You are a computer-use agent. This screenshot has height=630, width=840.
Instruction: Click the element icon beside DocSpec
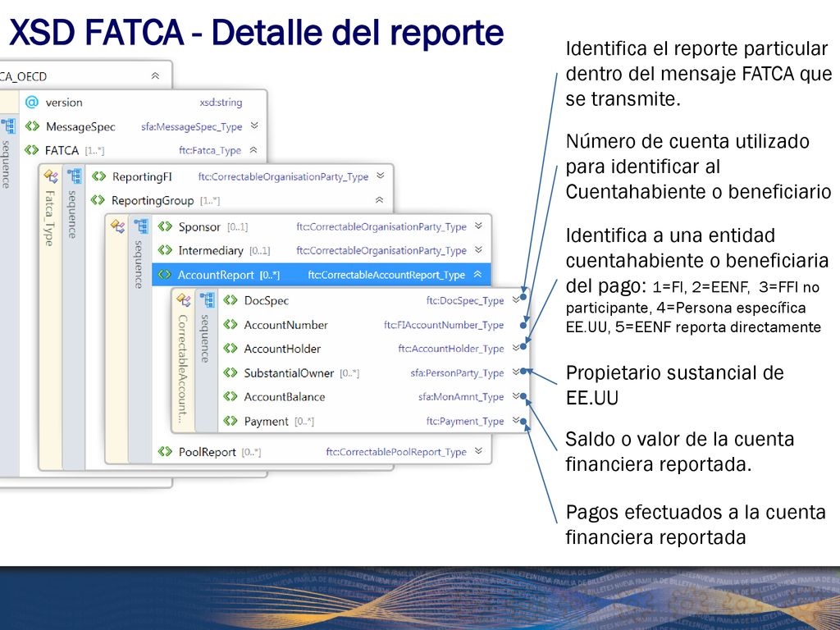pyautogui.click(x=231, y=300)
